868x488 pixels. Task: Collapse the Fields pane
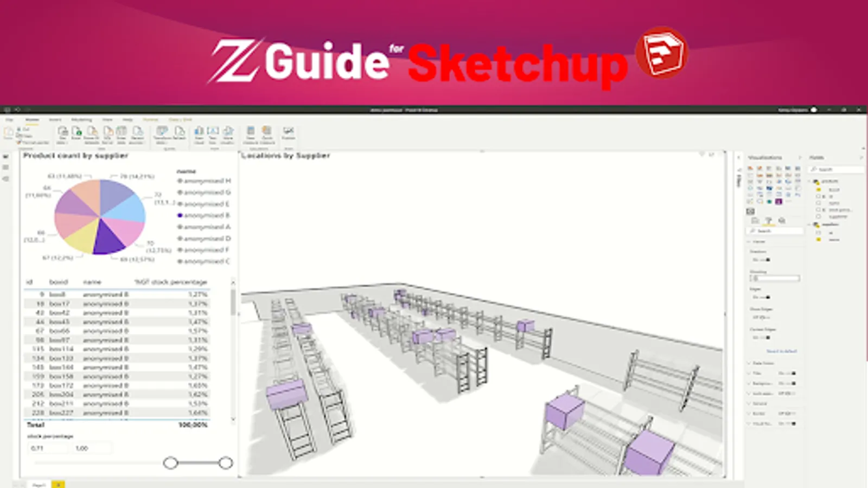pyautogui.click(x=860, y=157)
